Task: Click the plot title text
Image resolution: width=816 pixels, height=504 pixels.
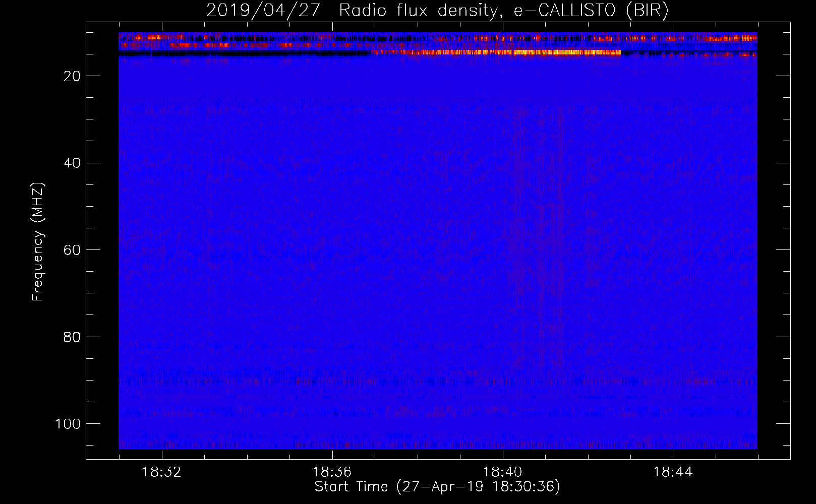Action: click(x=437, y=11)
